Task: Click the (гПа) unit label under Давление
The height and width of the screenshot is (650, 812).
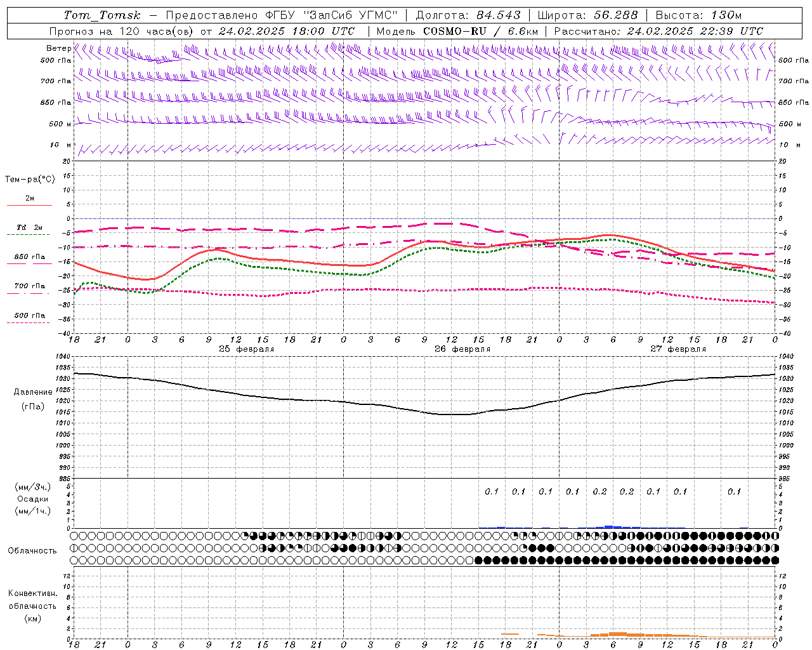Action: click(x=32, y=406)
